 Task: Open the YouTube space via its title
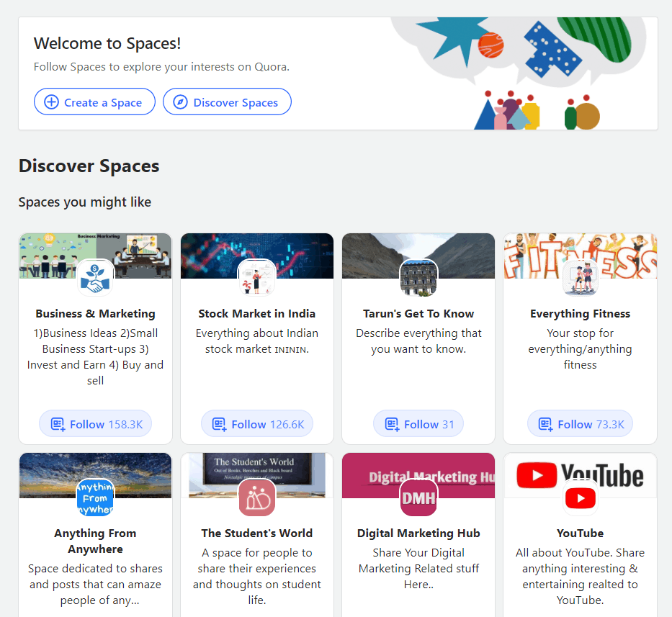point(580,533)
